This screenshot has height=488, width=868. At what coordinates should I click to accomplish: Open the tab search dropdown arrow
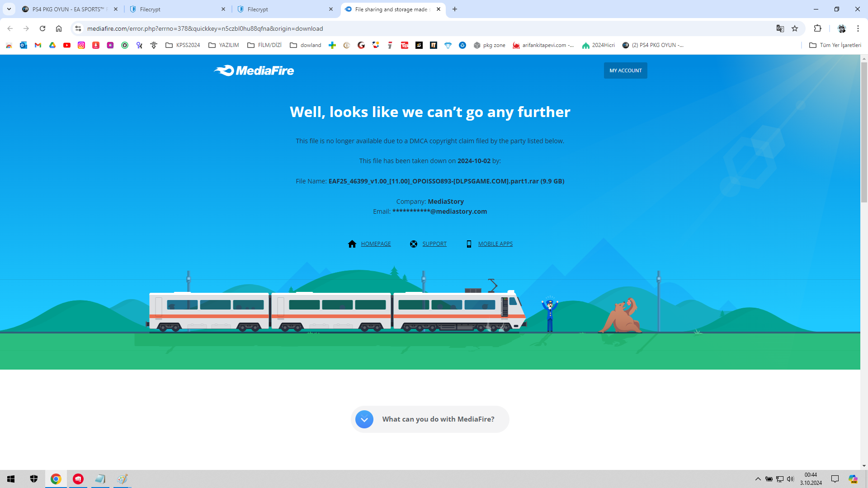coord(9,9)
